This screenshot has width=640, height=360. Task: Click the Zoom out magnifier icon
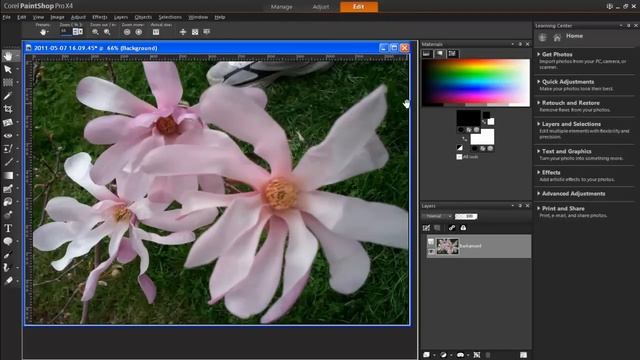[95, 32]
